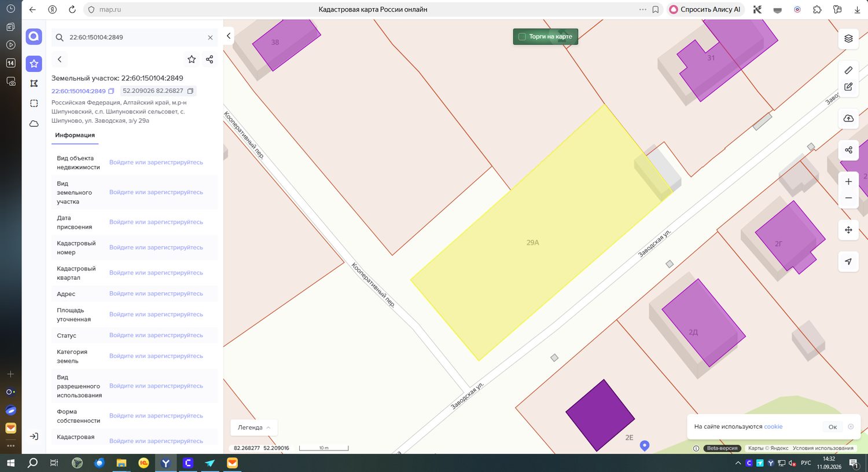This screenshot has height=472, width=868.
Task: Click 'Спросить Алису AI' button
Action: pos(705,9)
